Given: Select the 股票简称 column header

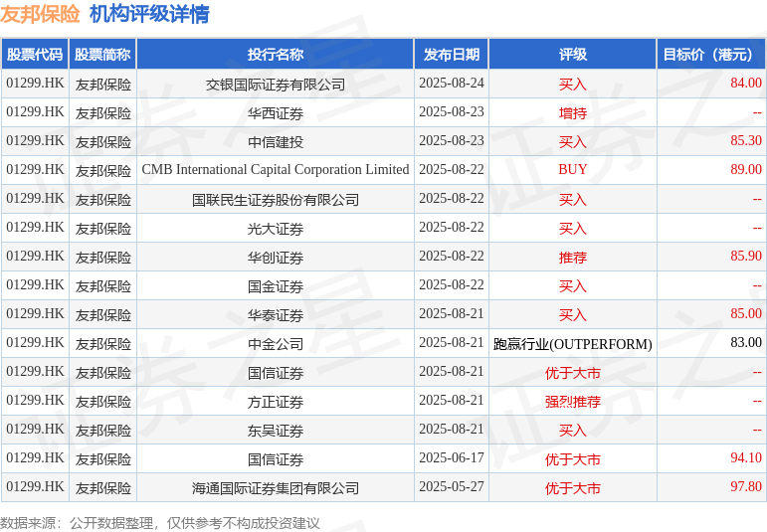Looking at the screenshot, I should point(102,55).
